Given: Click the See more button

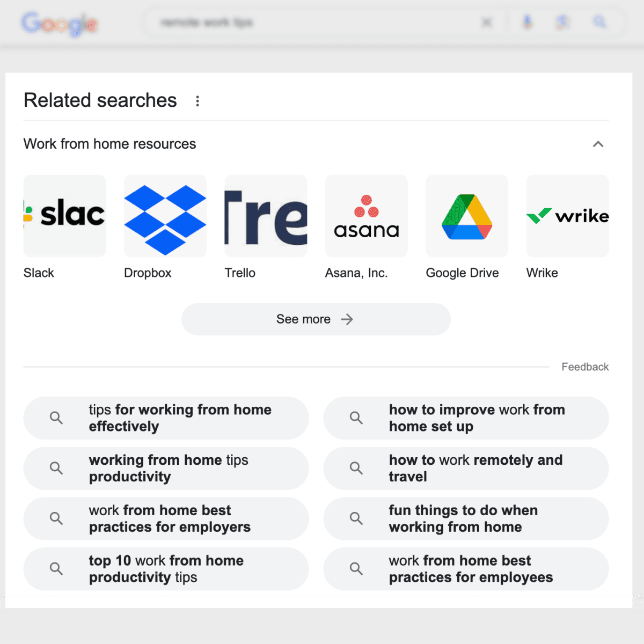Looking at the screenshot, I should pos(316,319).
